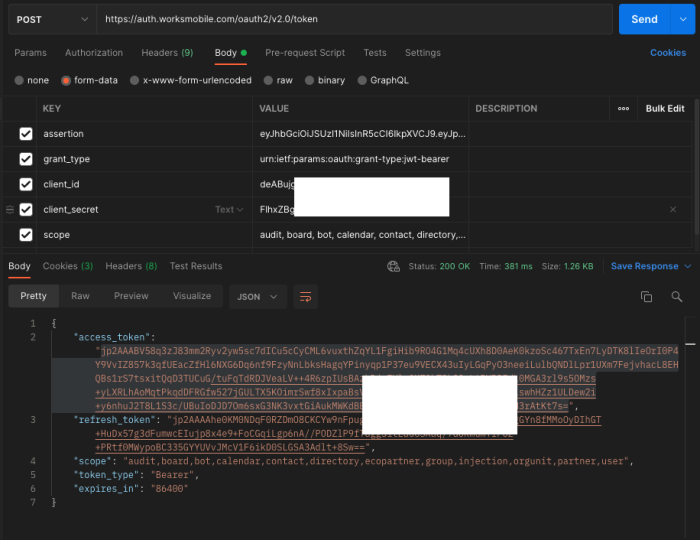This screenshot has width=700, height=540.
Task: Click the Bulk Edit button
Action: pos(665,108)
